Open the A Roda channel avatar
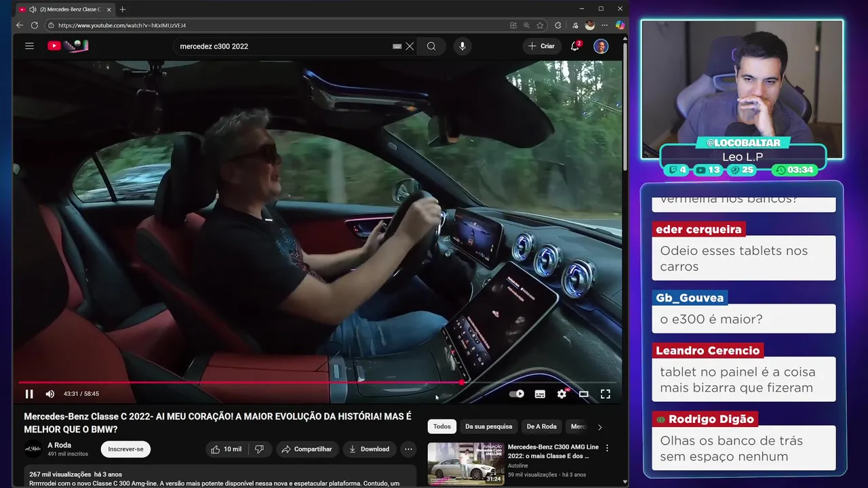Image resolution: width=868 pixels, height=488 pixels. click(x=33, y=449)
